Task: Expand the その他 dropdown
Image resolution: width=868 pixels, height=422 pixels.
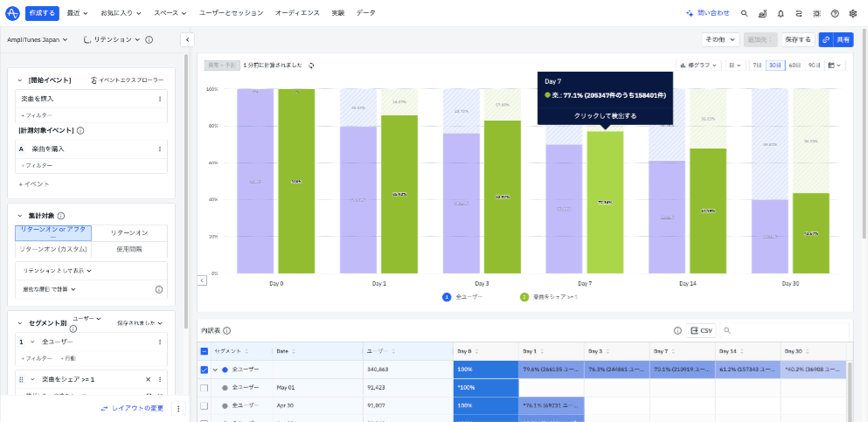Action: [x=720, y=39]
